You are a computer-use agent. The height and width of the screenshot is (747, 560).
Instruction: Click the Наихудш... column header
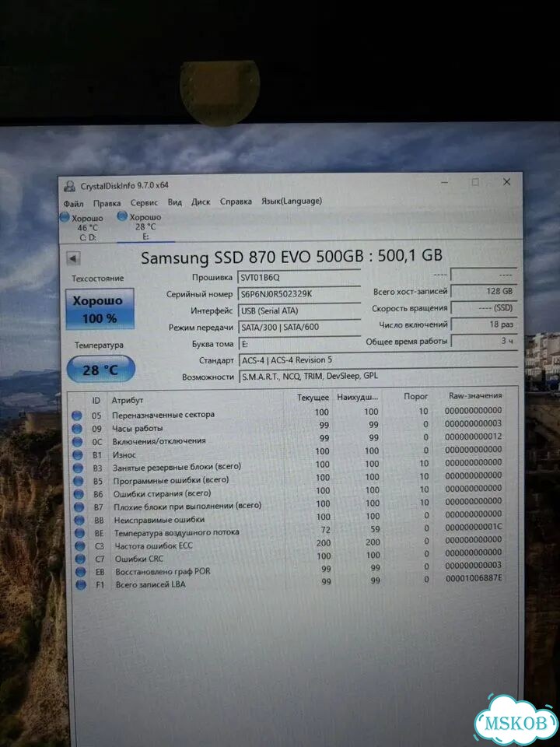click(358, 397)
